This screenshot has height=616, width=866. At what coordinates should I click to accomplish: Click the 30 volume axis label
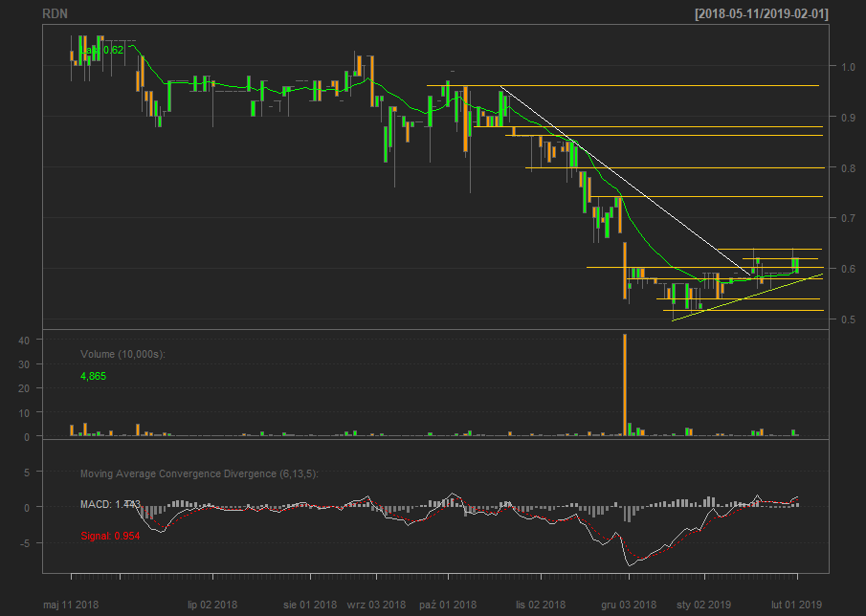pos(24,364)
